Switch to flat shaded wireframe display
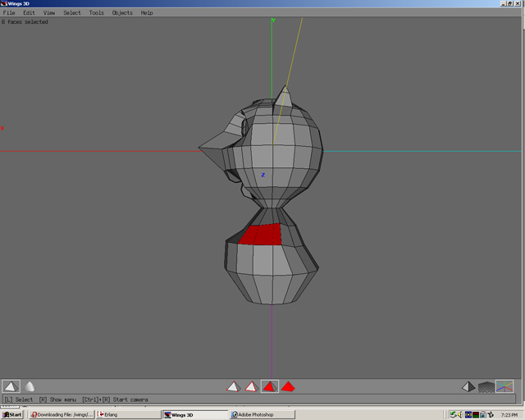Image resolution: width=525 pixels, height=420 pixels. pos(11,386)
